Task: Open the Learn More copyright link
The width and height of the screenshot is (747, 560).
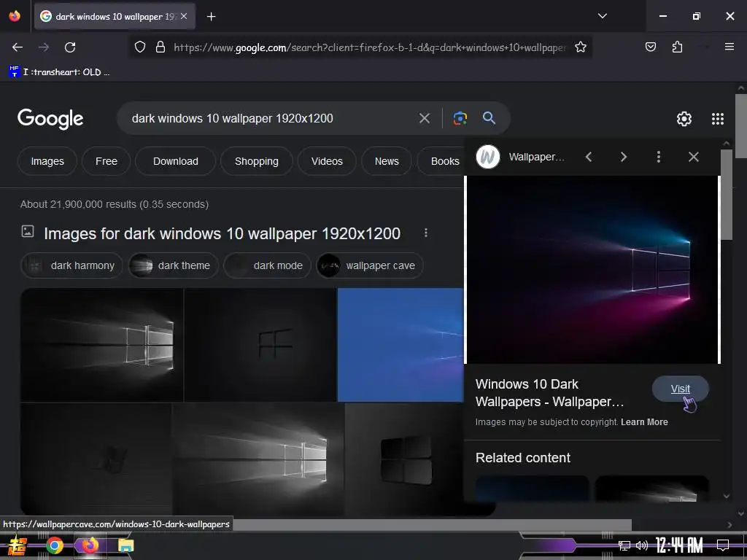Action: 644,422
